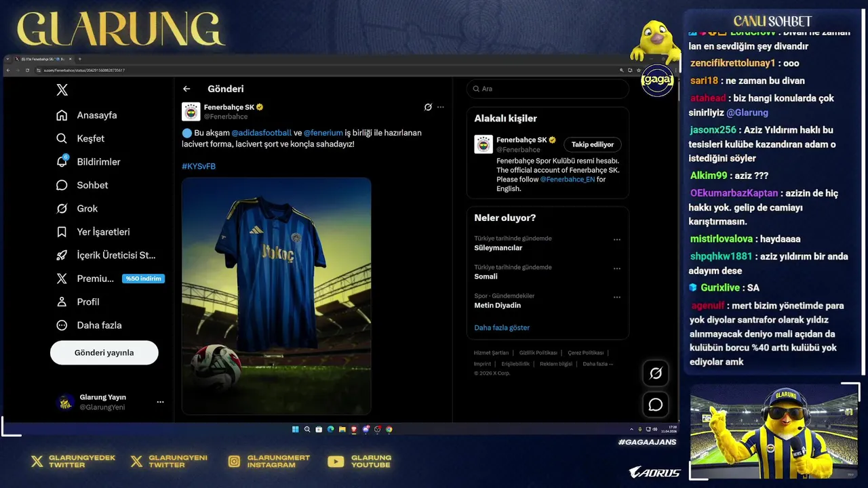Expand footer Daha fazla link
The image size is (868, 488).
tap(597, 364)
